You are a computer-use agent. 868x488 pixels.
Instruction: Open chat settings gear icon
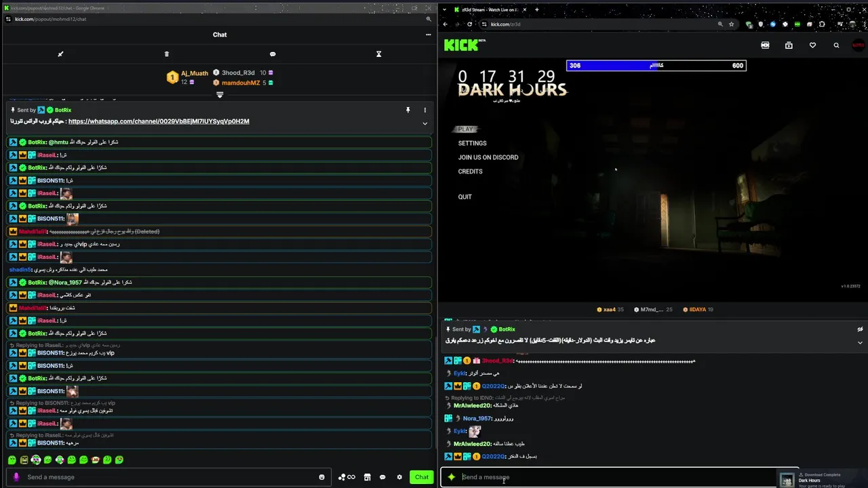[x=399, y=477]
